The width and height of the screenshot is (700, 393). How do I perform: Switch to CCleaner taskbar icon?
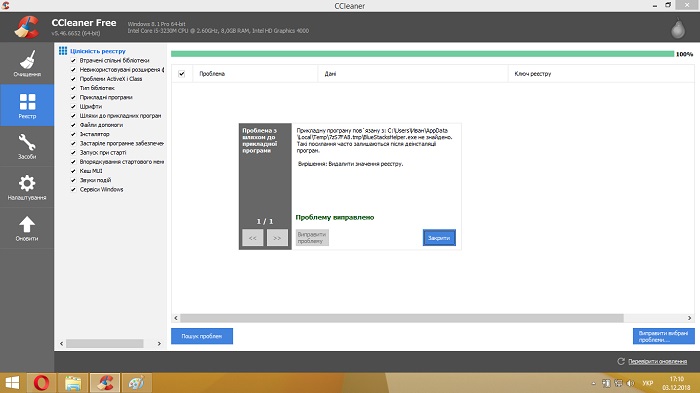pyautogui.click(x=105, y=383)
